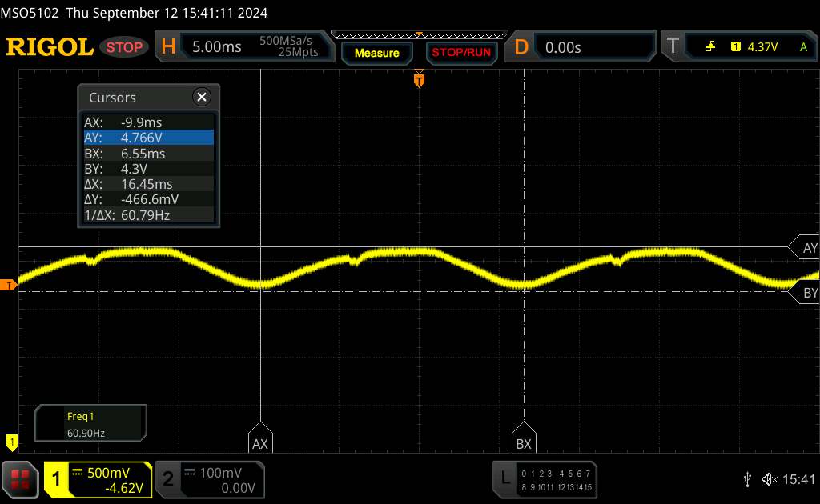Click the RIGOL logo
The image size is (820, 504).
50,47
